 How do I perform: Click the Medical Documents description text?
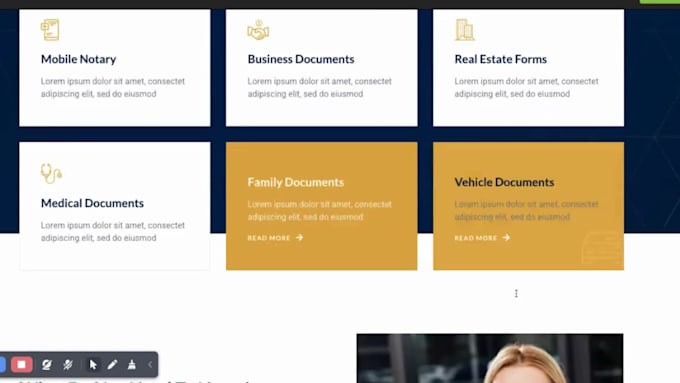[x=113, y=232]
